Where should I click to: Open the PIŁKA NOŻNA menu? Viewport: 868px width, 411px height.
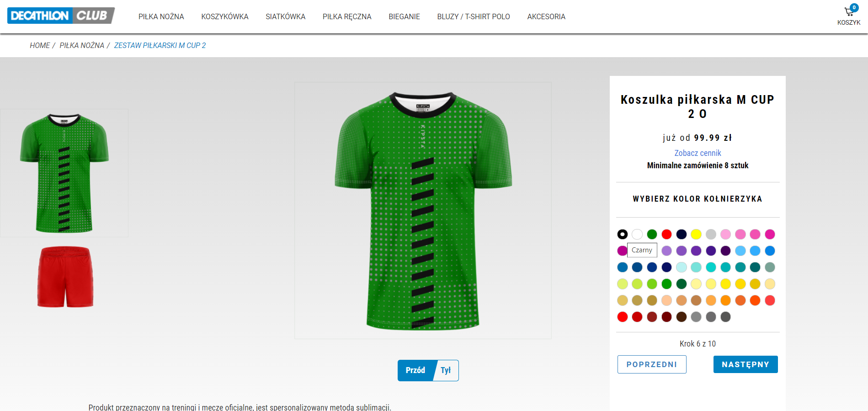[161, 16]
